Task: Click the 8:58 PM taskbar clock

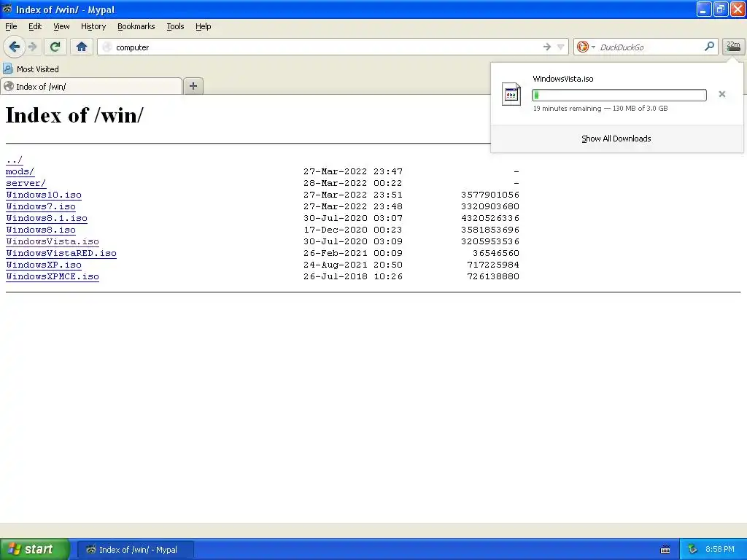Action: click(720, 550)
